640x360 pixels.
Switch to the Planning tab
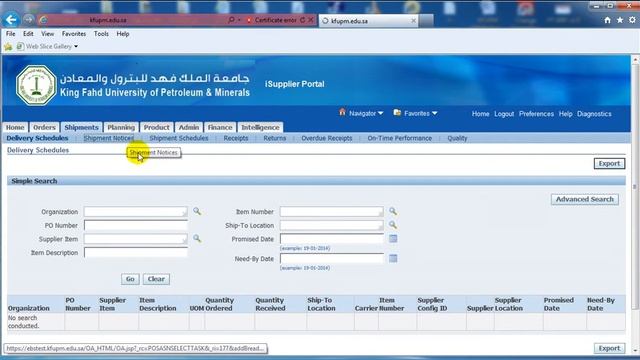coord(121,127)
